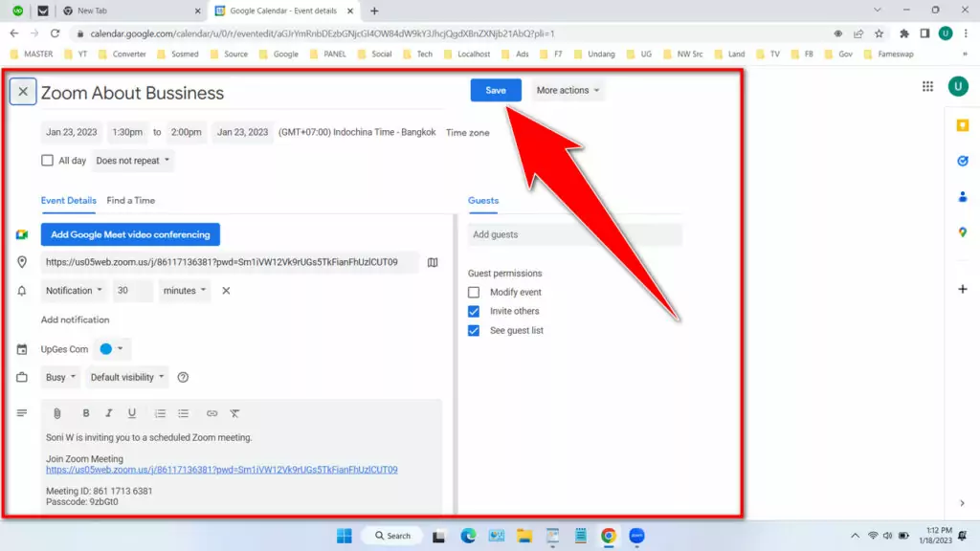Viewport: 980px width, 551px height.
Task: Click the description lines icon
Action: click(x=22, y=413)
